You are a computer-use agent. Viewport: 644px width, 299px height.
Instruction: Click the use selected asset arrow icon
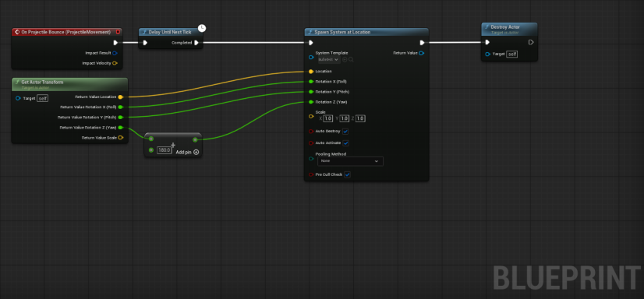(345, 60)
